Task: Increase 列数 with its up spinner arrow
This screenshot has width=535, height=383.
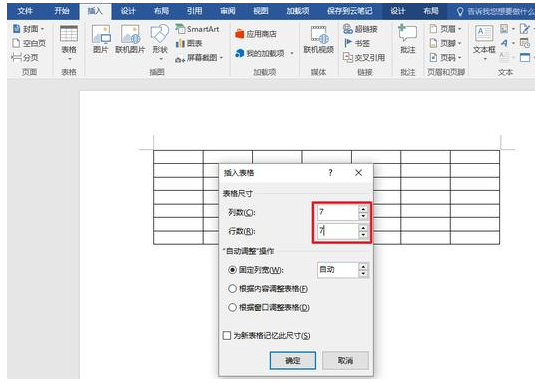Action: pyautogui.click(x=363, y=209)
